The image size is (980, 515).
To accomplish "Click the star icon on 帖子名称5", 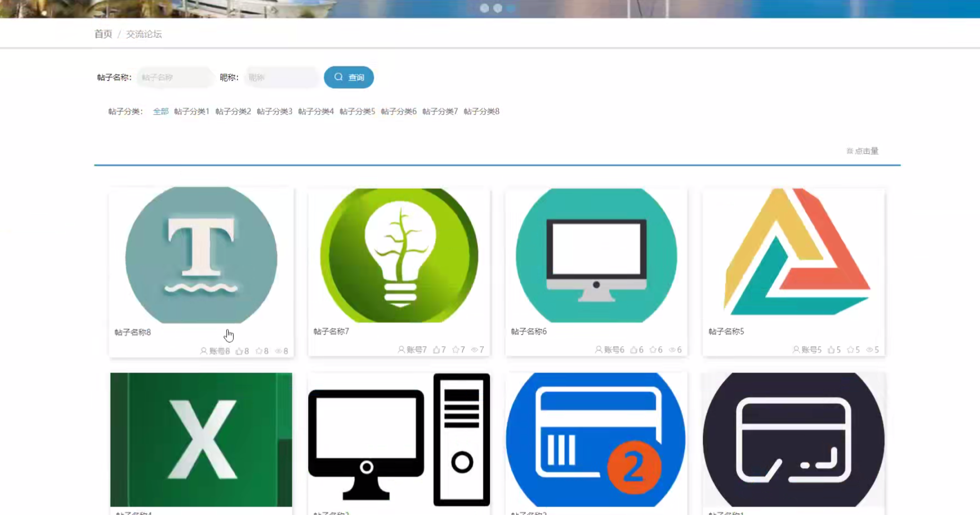I will pos(850,349).
